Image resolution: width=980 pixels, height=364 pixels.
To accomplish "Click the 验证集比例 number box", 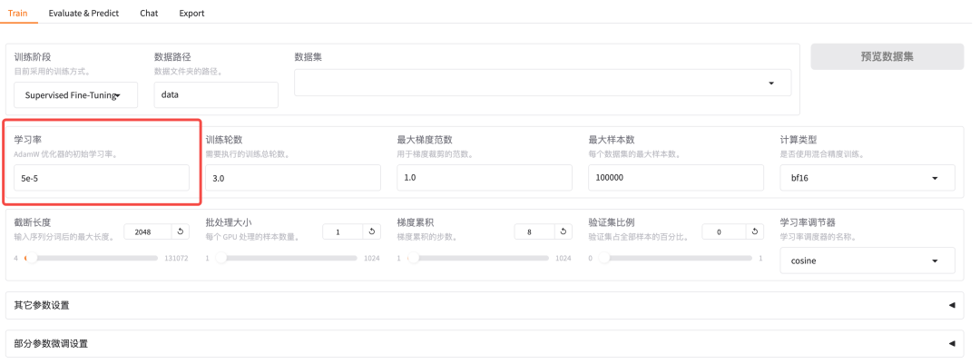I will (722, 231).
